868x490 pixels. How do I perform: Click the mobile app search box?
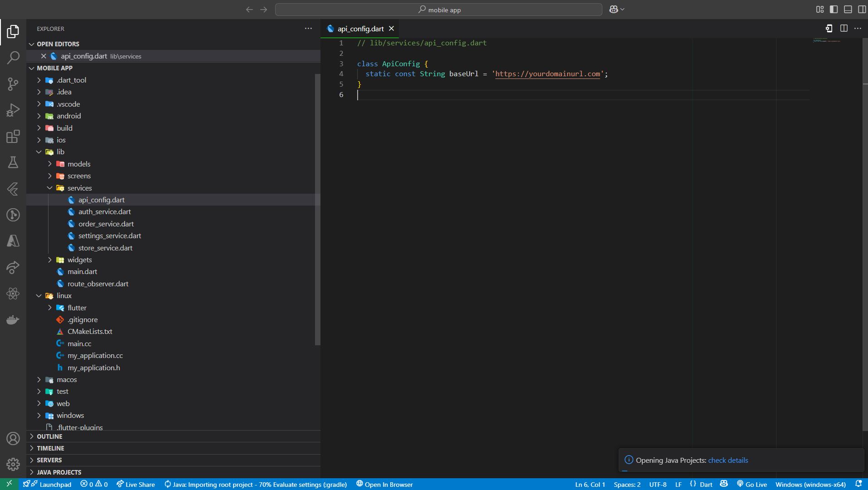pos(438,10)
